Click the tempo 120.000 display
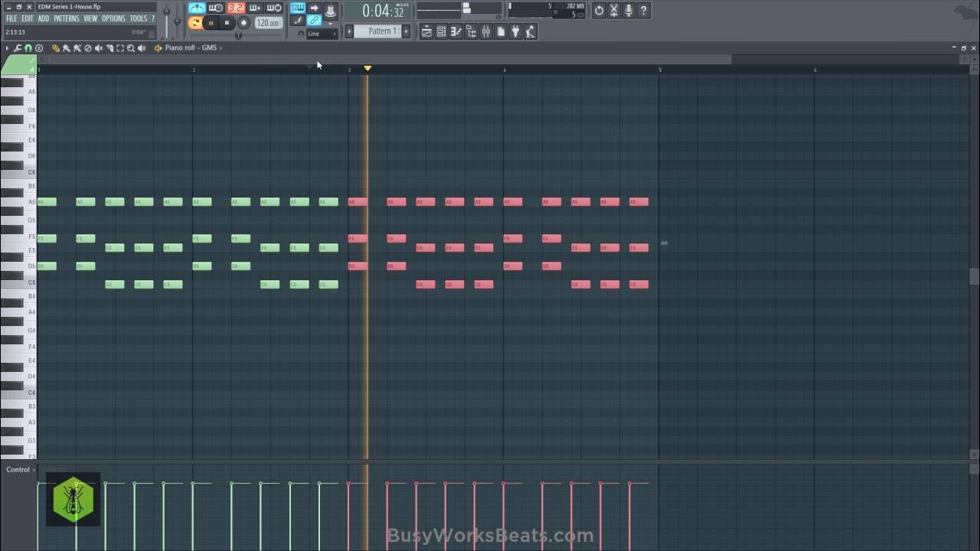980x551 pixels. [x=268, y=23]
